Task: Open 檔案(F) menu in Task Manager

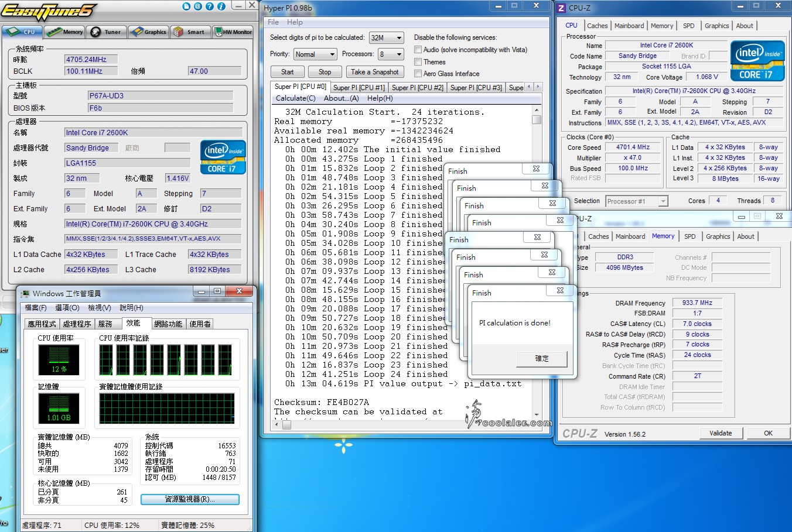Action: coord(36,308)
